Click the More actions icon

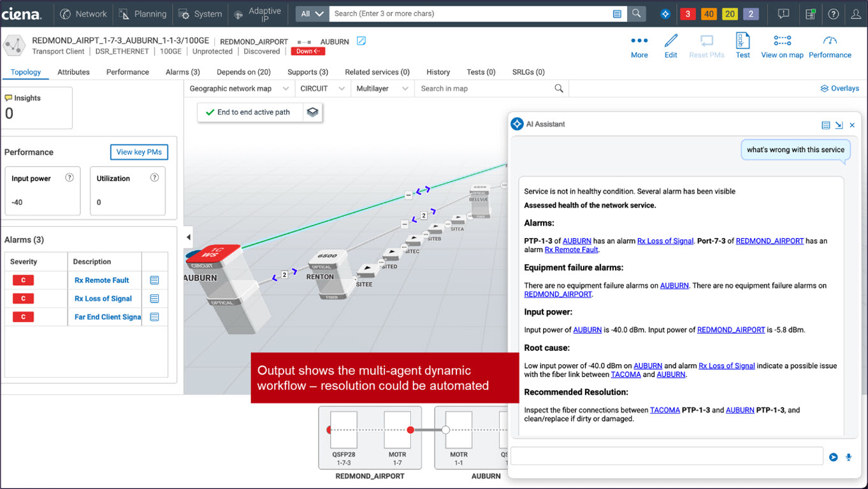pyautogui.click(x=639, y=41)
